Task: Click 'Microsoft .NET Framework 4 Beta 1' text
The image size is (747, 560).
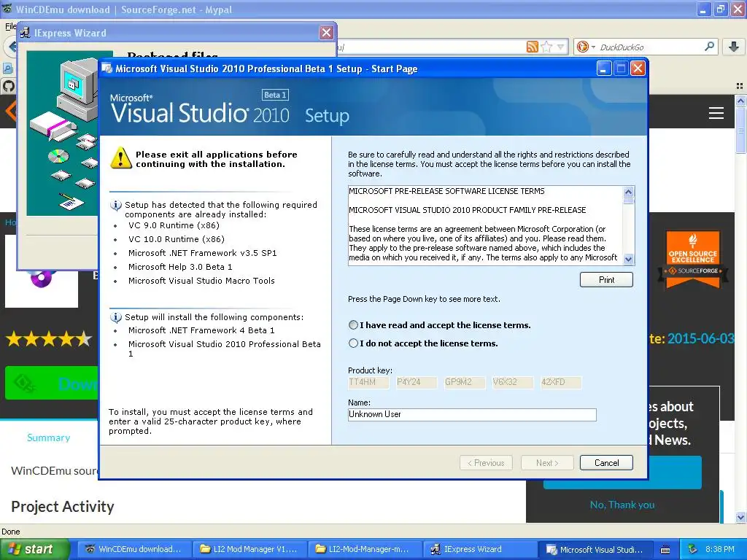Action: tap(201, 330)
